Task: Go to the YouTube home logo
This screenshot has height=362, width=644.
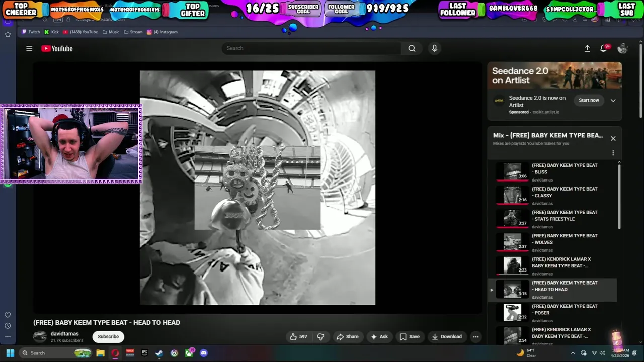Action: point(57,48)
